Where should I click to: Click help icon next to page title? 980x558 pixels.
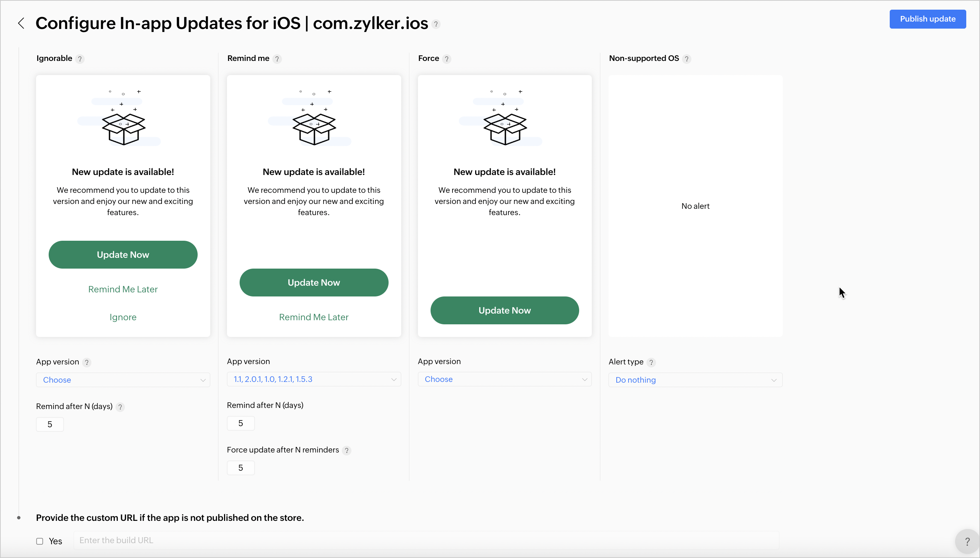pos(436,24)
